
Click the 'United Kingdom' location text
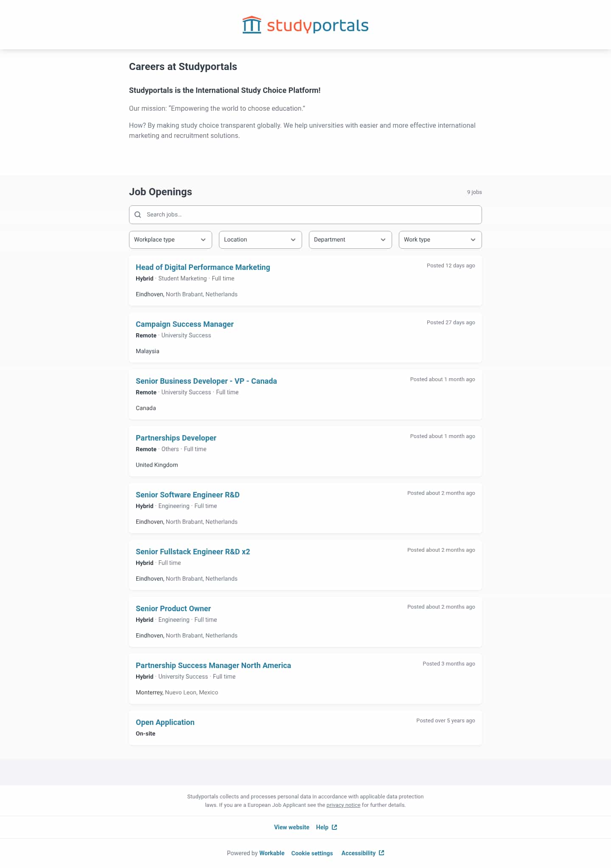point(157,465)
